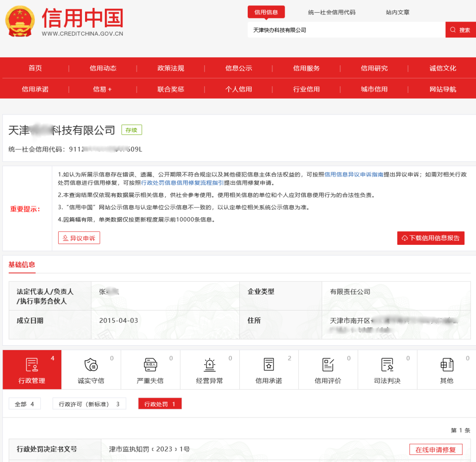Open the 行政处罚信息信用修复流程指引 link
476x462 pixels.
[x=182, y=183]
